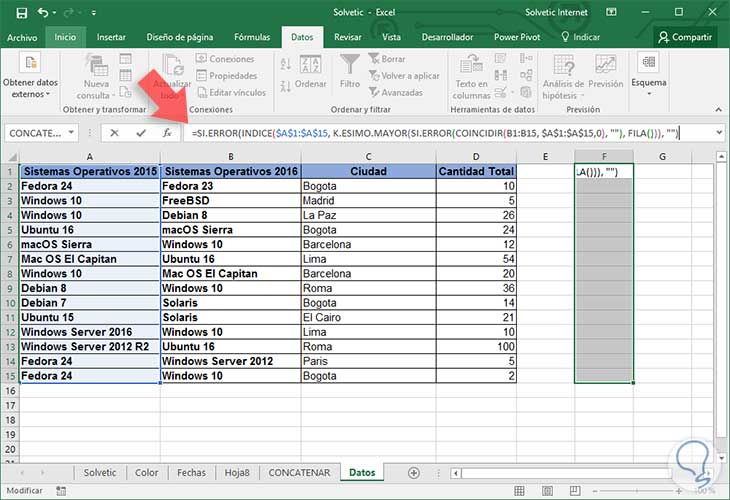Undo the last action
This screenshot has height=500, width=730.
coord(43,13)
